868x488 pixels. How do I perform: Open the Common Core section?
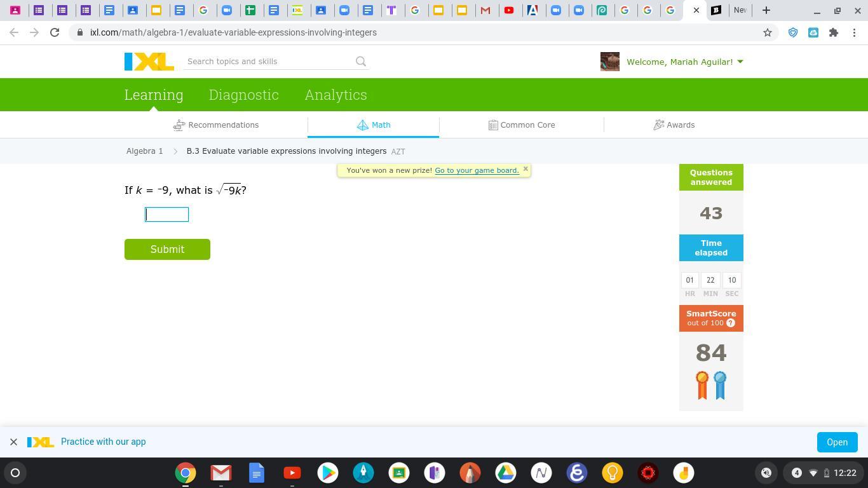point(522,125)
